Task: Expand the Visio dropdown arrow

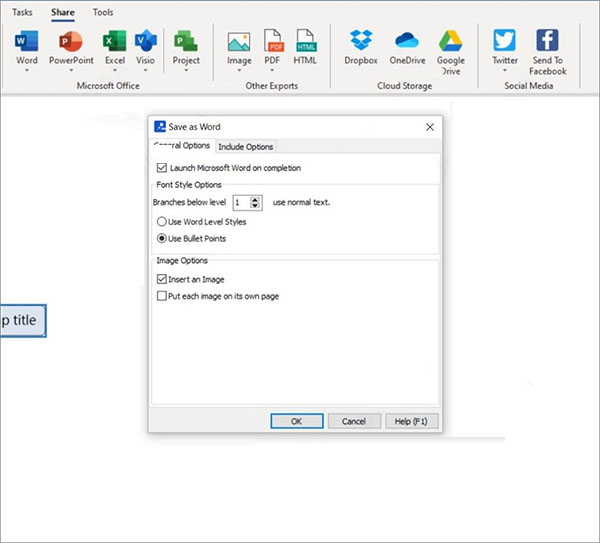Action: tap(145, 70)
